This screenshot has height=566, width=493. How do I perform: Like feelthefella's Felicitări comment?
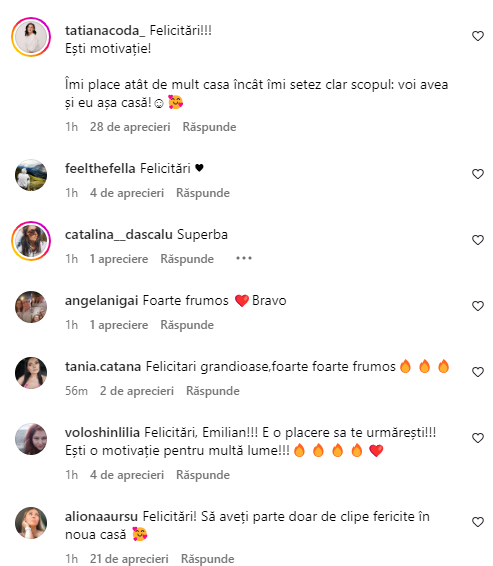tap(477, 174)
